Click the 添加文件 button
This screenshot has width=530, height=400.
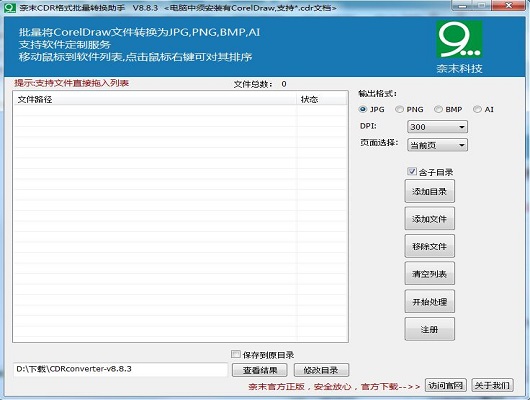pos(430,219)
